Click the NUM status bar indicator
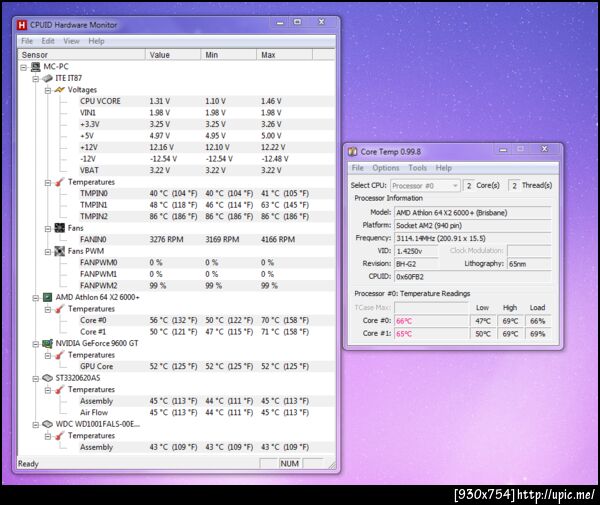 pyautogui.click(x=290, y=464)
